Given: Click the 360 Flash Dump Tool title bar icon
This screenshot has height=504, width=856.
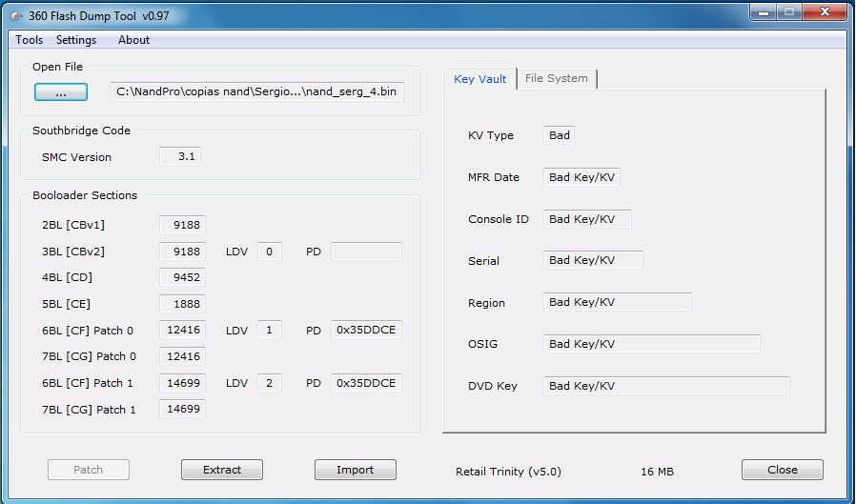Looking at the screenshot, I should click(16, 15).
